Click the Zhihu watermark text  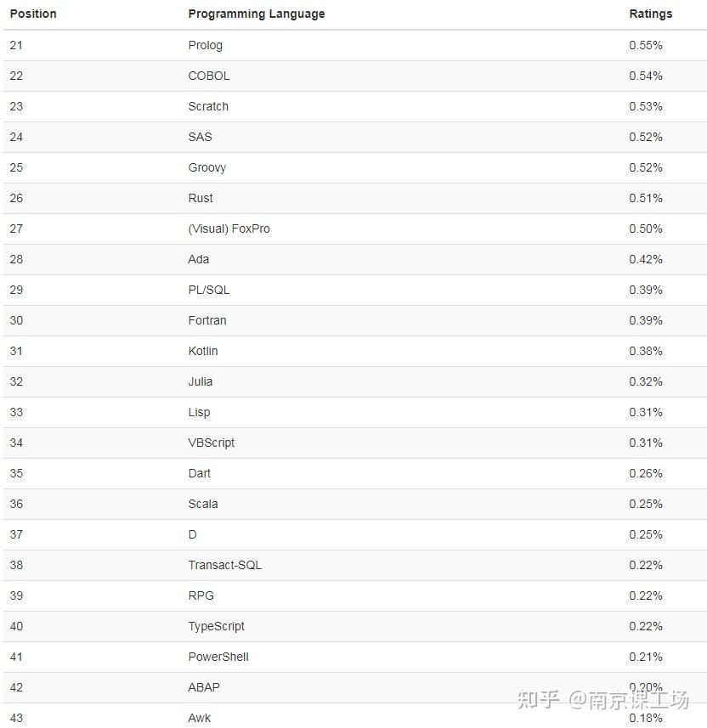602,699
